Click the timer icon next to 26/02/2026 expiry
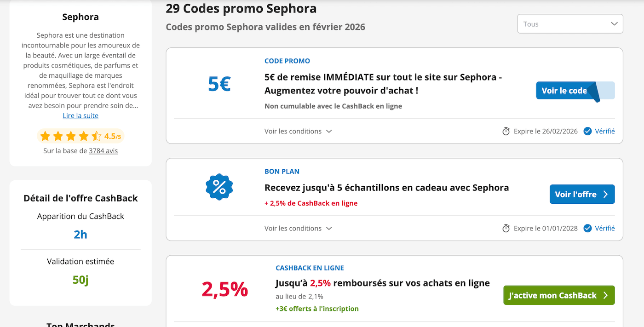 pos(506,131)
